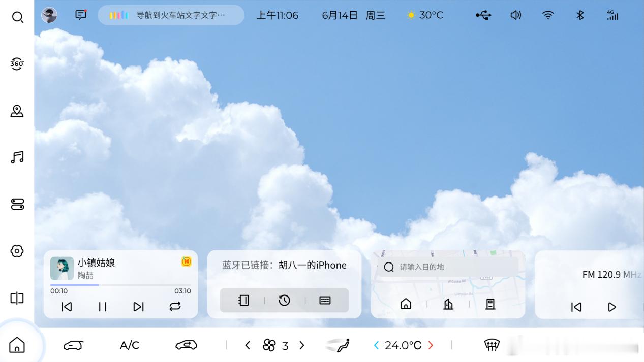Toggle the A/C button

point(130,345)
